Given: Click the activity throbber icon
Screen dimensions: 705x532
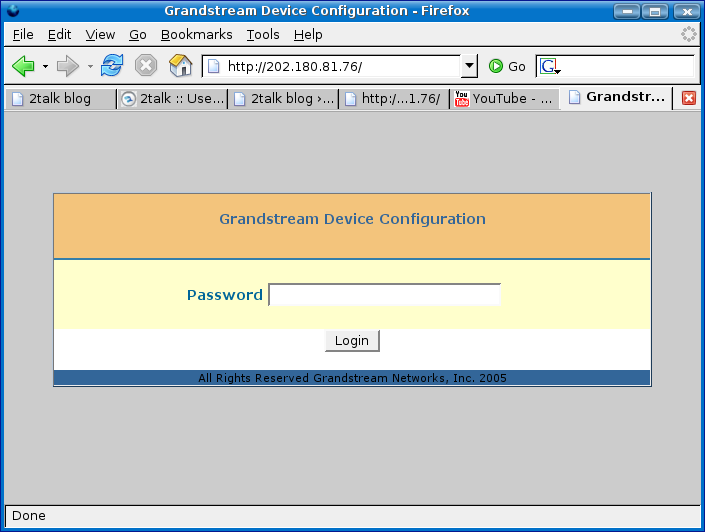Looking at the screenshot, I should point(688,34).
